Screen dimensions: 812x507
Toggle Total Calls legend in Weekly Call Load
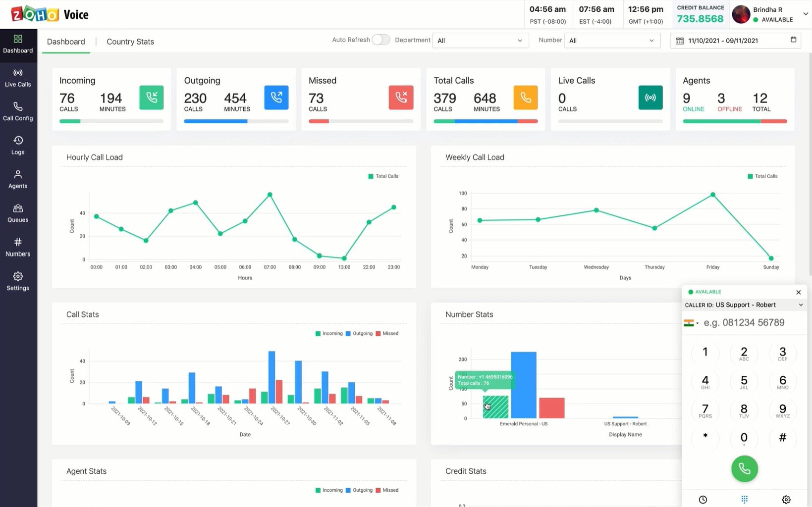point(762,176)
